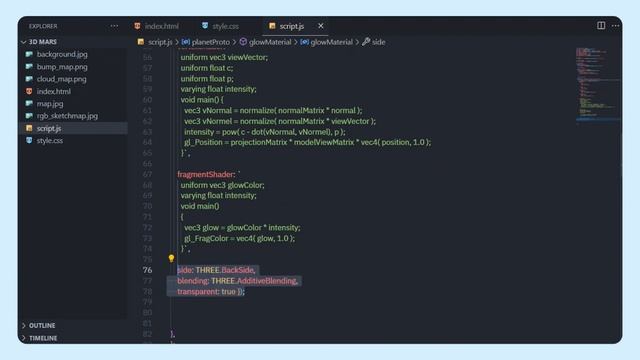Click the background.jpg image file icon
The image size is (640, 360).
29,54
